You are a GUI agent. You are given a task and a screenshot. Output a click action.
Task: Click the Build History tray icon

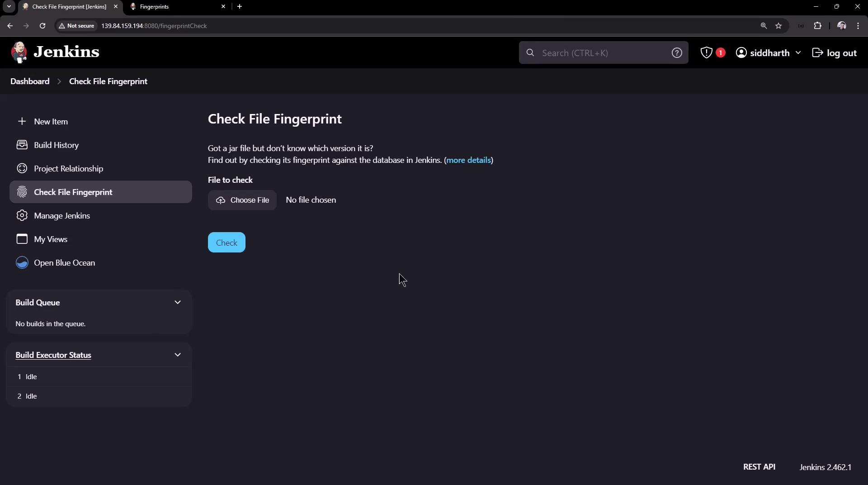point(22,145)
